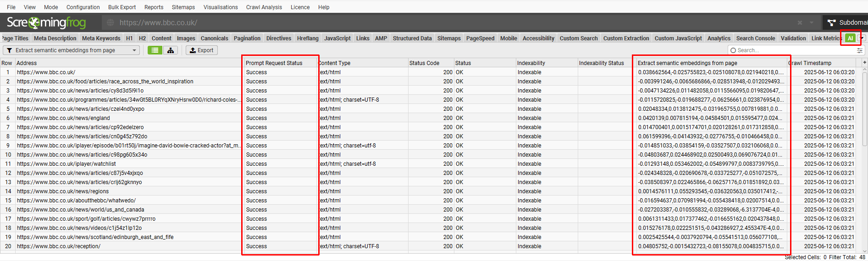Viewport: 868px width, 261px height.
Task: Open the Visualisations menu
Action: (221, 7)
